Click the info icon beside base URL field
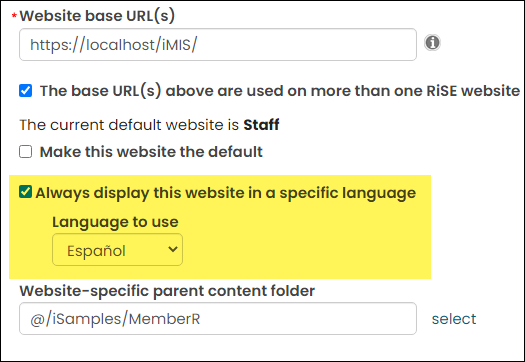Image resolution: width=525 pixels, height=362 pixels. click(432, 43)
